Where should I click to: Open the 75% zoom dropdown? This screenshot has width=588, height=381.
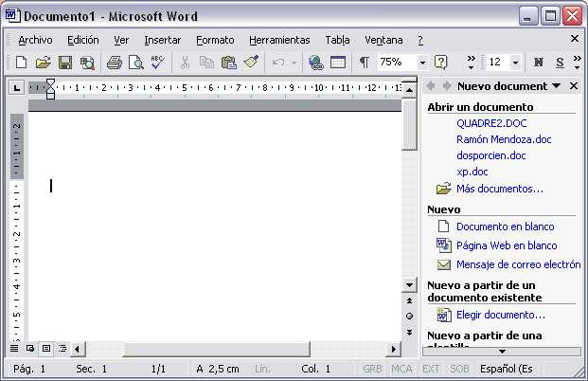pyautogui.click(x=422, y=63)
